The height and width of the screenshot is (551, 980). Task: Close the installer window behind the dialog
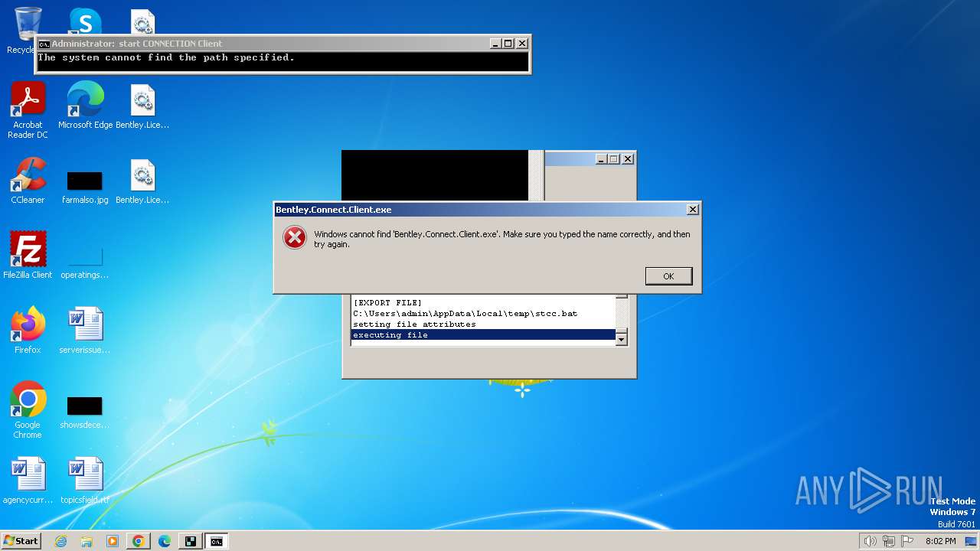628,159
